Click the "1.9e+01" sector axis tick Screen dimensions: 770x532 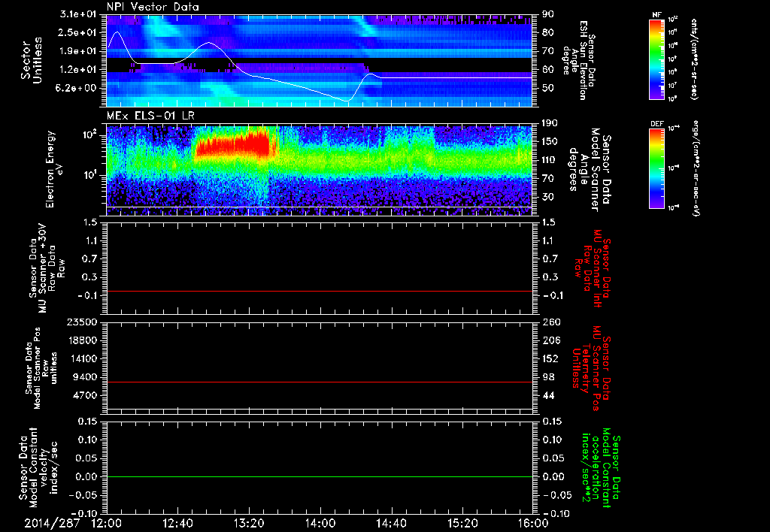point(77,51)
